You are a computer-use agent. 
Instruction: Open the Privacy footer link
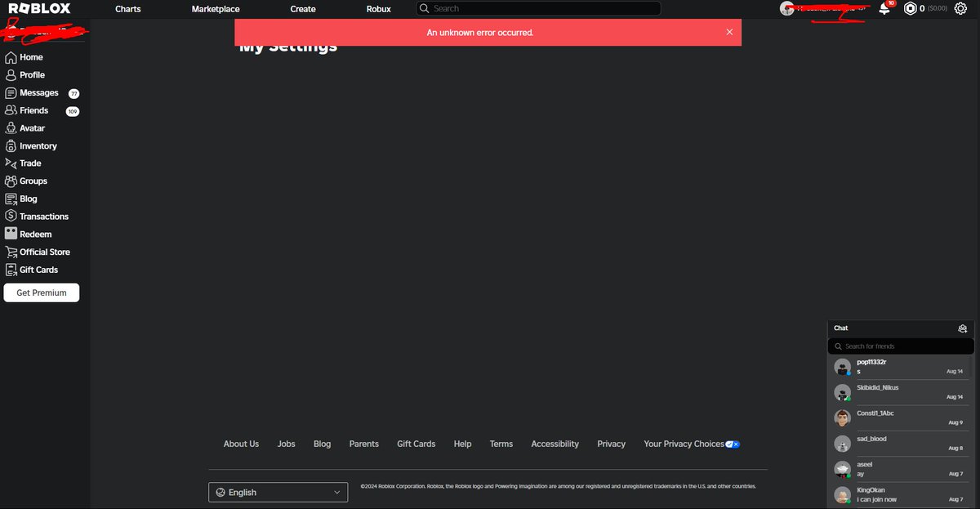612,444
